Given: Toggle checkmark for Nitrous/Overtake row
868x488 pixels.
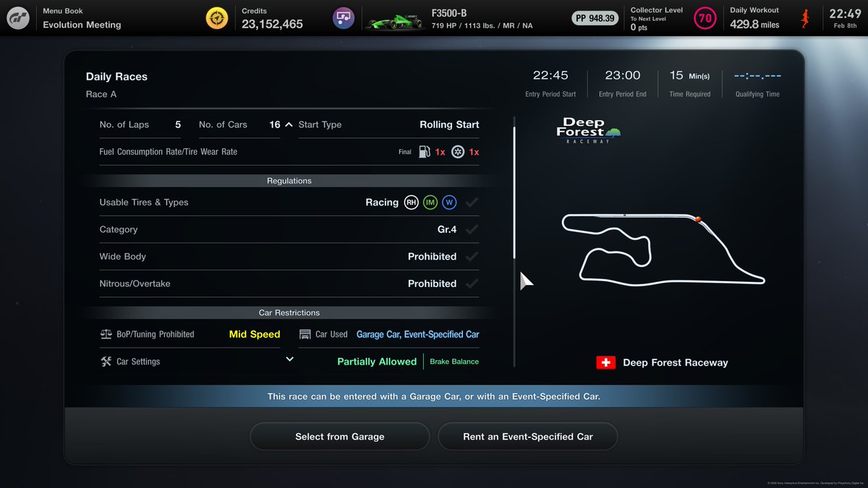Looking at the screenshot, I should point(472,283).
